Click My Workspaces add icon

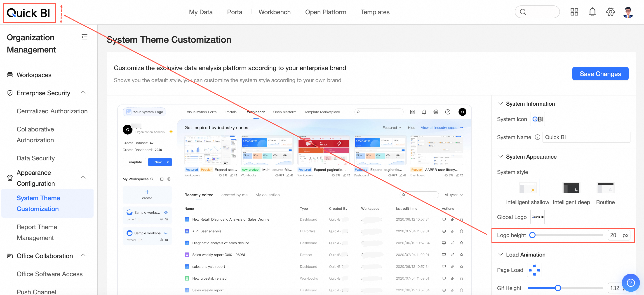162,179
